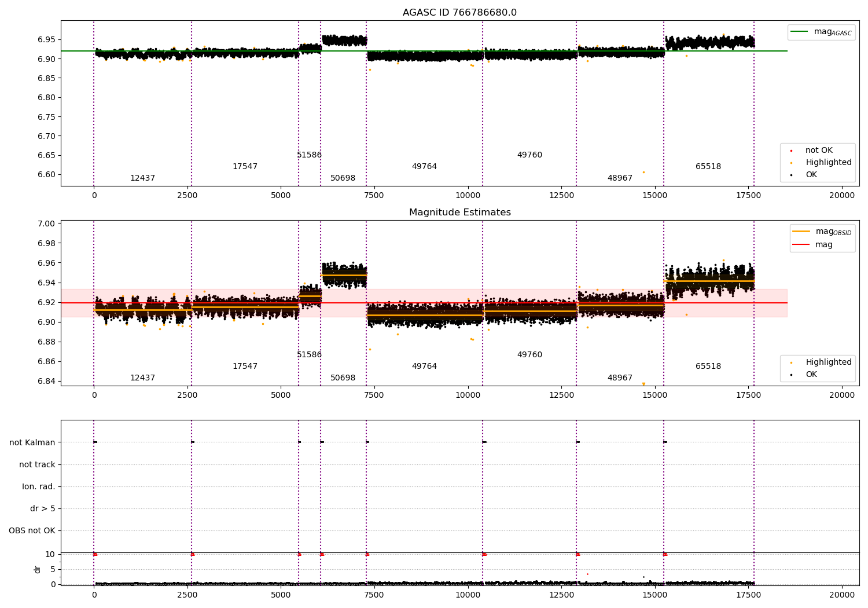Click the 'dr > 5' y-axis label

[43, 509]
